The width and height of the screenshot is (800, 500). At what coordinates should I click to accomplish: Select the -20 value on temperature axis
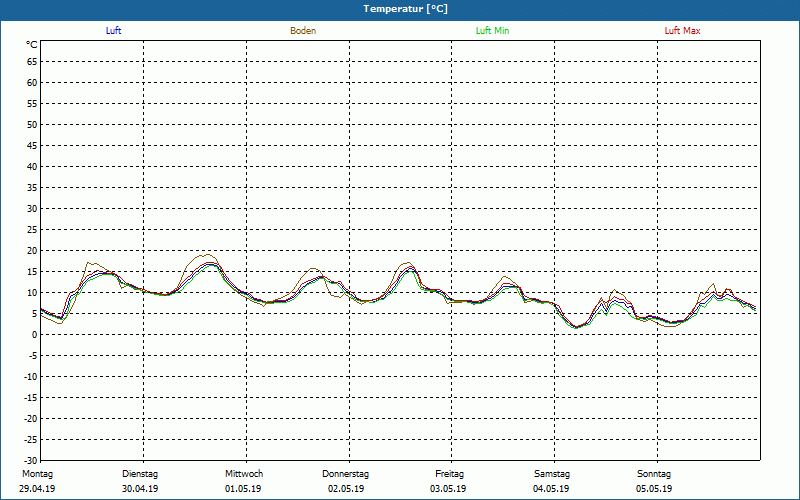(x=30, y=418)
